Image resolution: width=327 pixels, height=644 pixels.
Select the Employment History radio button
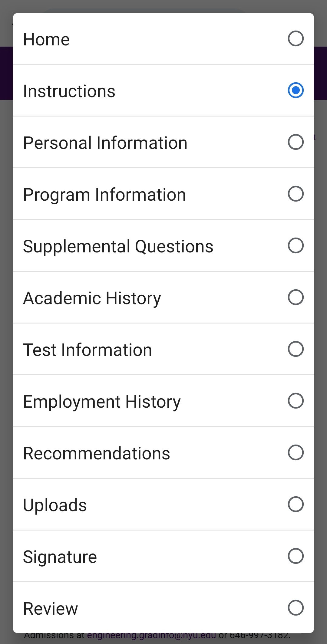click(296, 401)
